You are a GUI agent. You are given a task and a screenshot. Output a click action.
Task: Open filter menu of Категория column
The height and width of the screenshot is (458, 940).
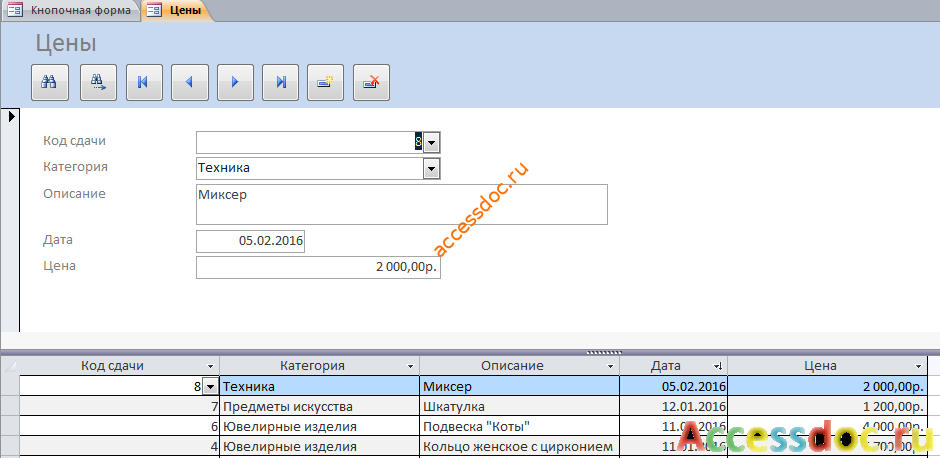click(x=410, y=366)
